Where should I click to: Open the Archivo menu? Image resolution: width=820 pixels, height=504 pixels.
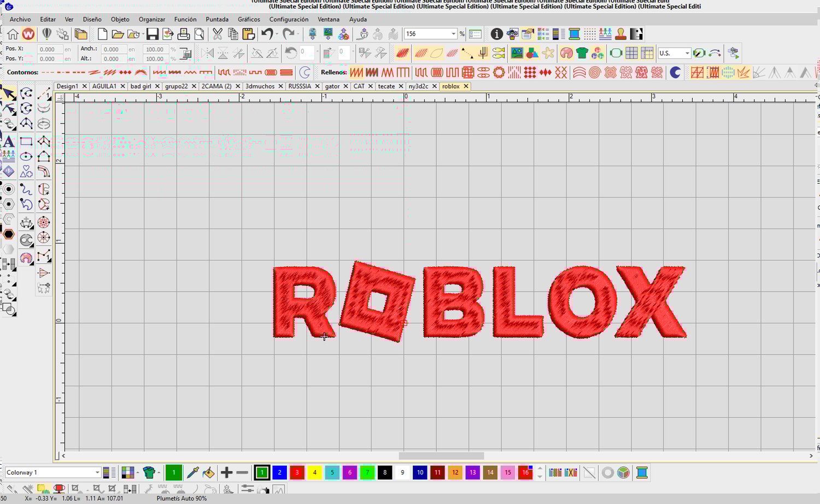(x=20, y=19)
